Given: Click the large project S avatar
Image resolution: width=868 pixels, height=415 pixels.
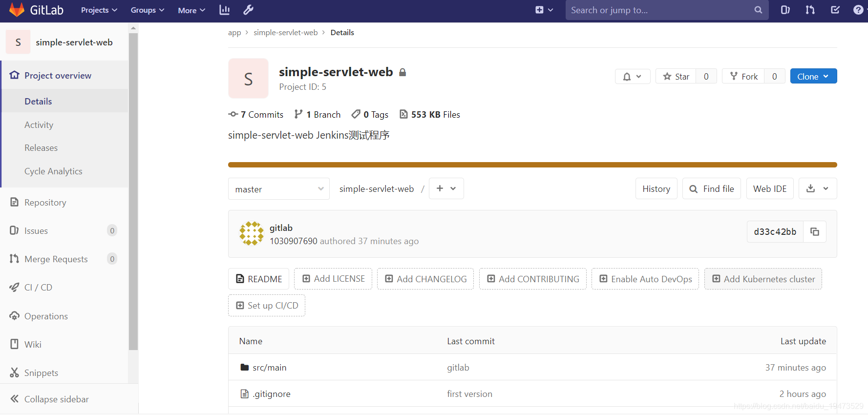Looking at the screenshot, I should tap(248, 78).
